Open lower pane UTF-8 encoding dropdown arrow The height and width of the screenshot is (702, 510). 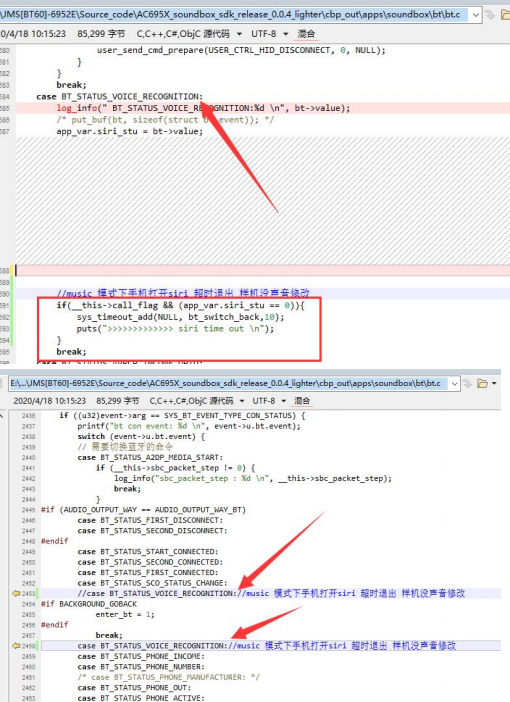[x=283, y=400]
